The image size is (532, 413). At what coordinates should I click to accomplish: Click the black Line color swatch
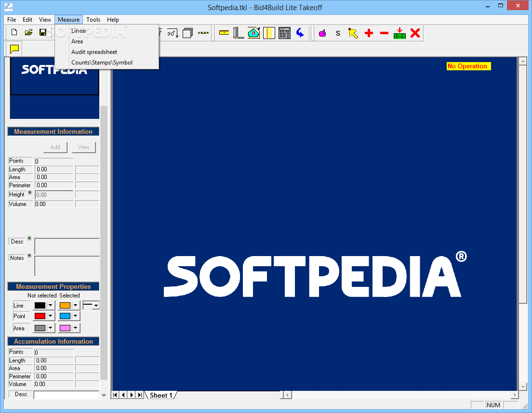pos(40,305)
